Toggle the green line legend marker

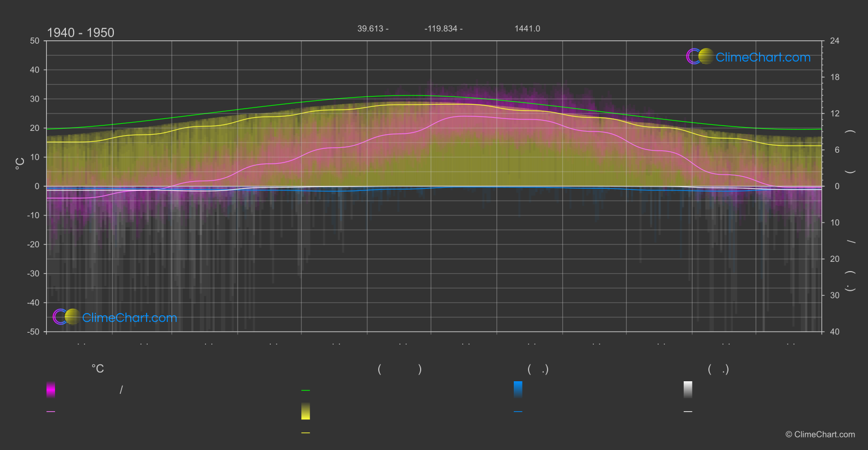coord(306,391)
